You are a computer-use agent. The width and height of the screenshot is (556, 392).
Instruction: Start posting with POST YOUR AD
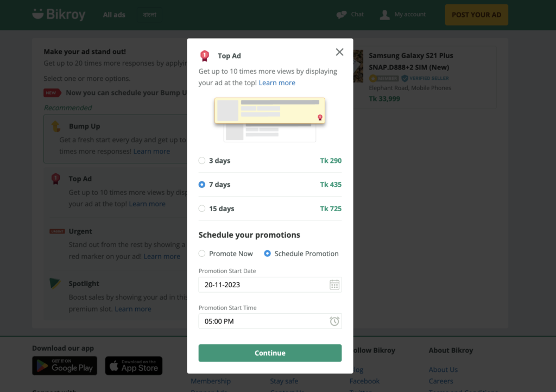[476, 15]
